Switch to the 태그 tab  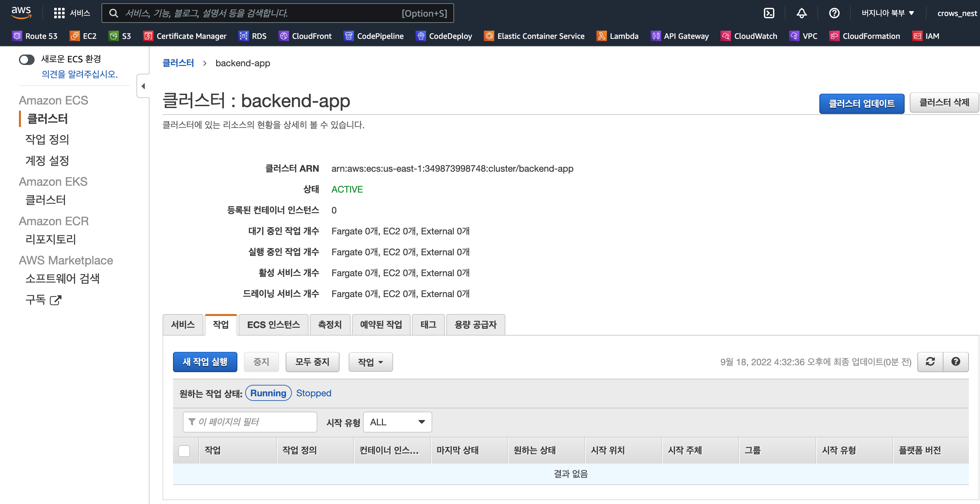[x=428, y=324]
